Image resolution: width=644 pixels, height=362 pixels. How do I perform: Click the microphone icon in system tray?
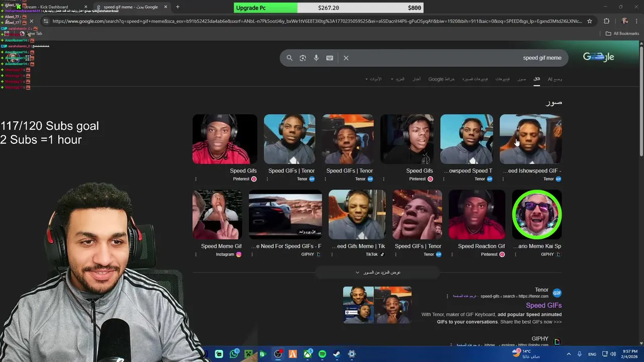pyautogui.click(x=579, y=354)
